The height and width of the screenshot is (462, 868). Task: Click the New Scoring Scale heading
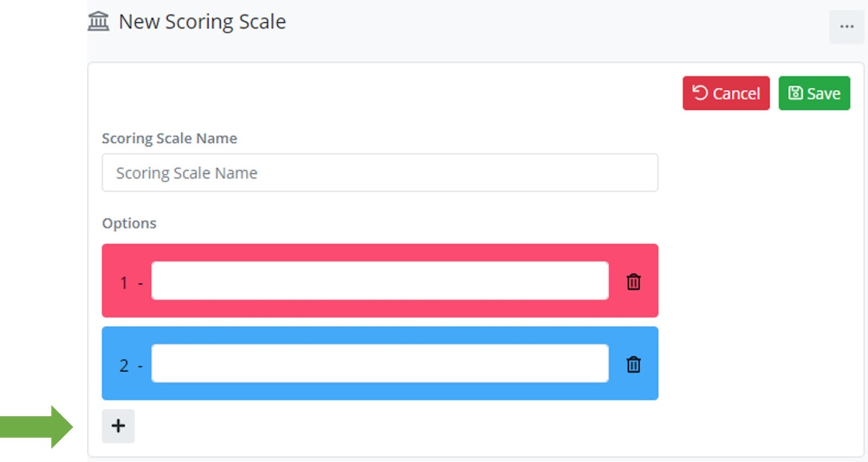tap(202, 22)
